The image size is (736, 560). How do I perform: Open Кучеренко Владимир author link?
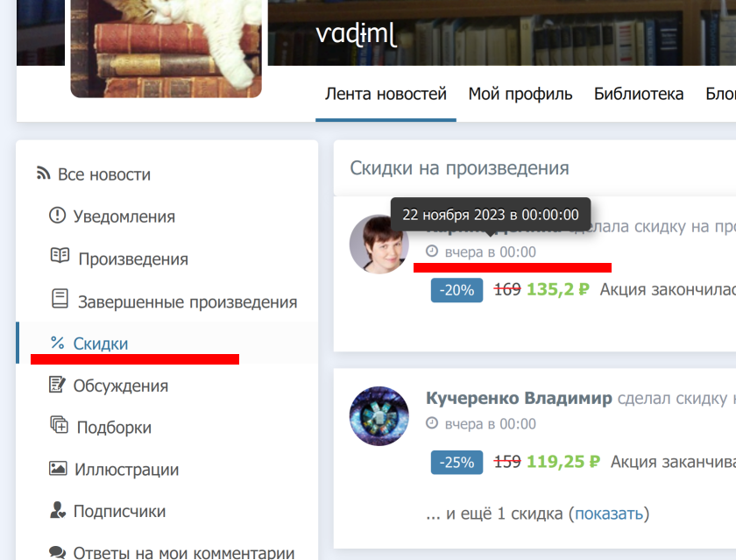pyautogui.click(x=519, y=398)
